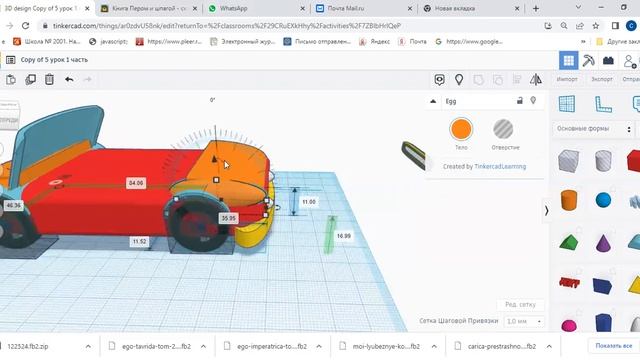Open the Blocks pickaxe mode
This screenshot has height=360, width=640.
click(x=589, y=61)
